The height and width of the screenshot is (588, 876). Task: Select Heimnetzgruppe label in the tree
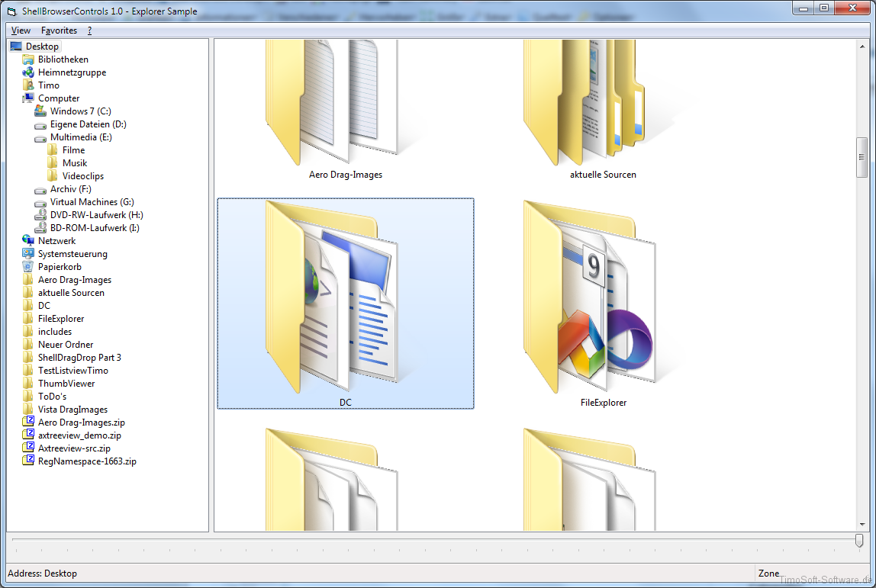coord(72,72)
